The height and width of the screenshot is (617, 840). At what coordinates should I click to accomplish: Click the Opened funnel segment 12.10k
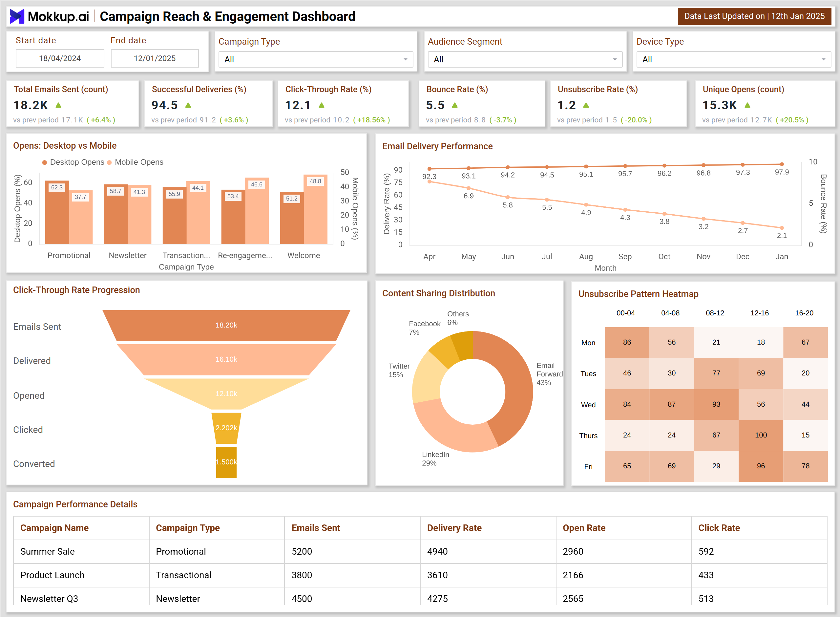click(226, 394)
